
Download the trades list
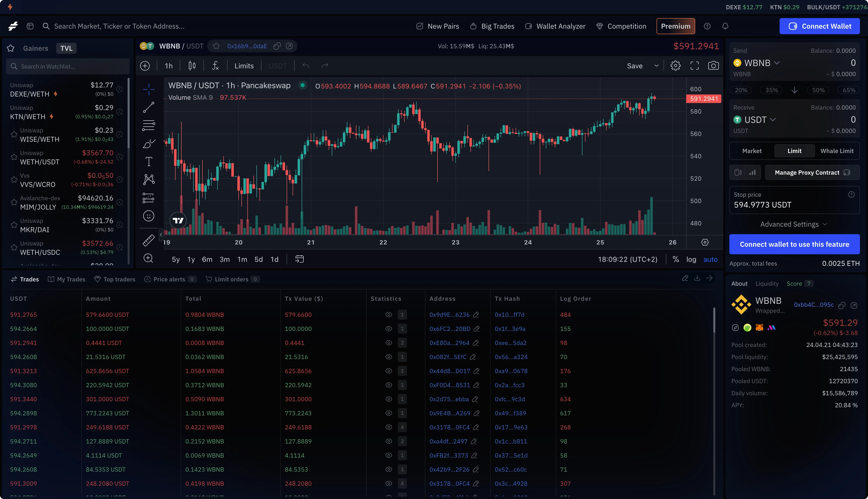[x=697, y=278]
